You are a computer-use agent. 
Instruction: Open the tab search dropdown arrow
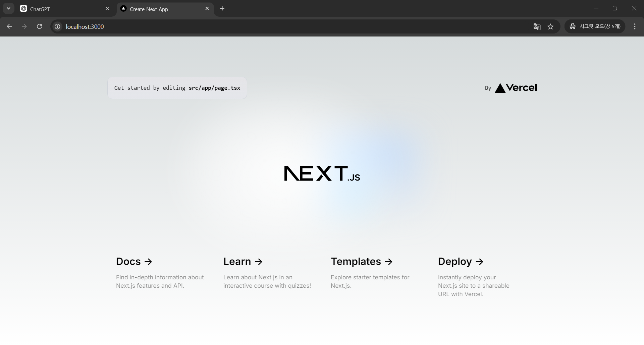coord(8,8)
